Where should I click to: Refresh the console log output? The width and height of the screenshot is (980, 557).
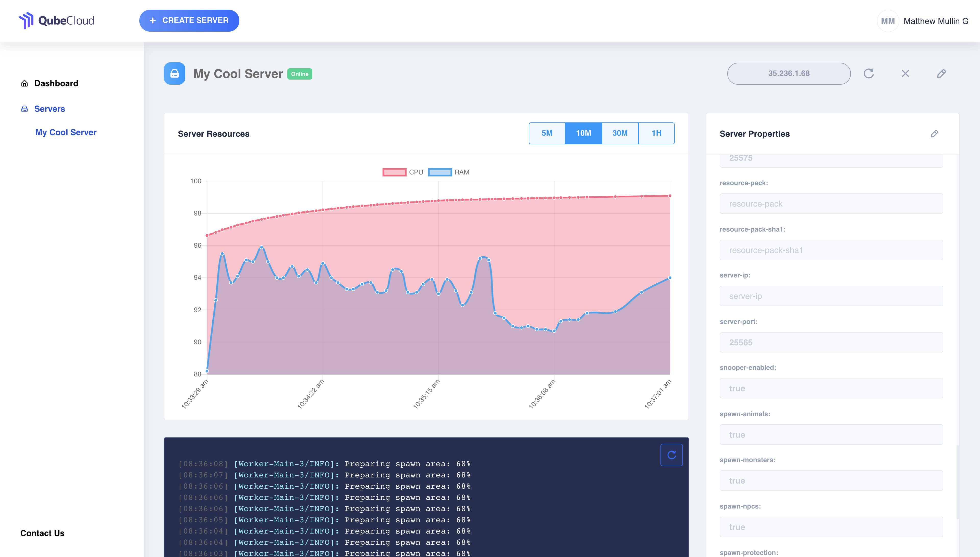point(671,454)
